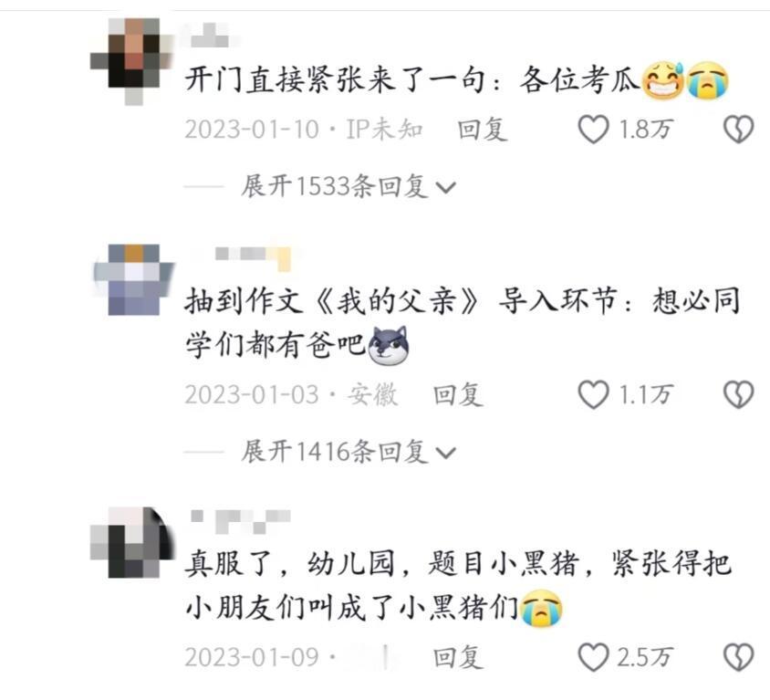Open second commenter's avatar profile
Screen dimensions: 770x700
133,279
